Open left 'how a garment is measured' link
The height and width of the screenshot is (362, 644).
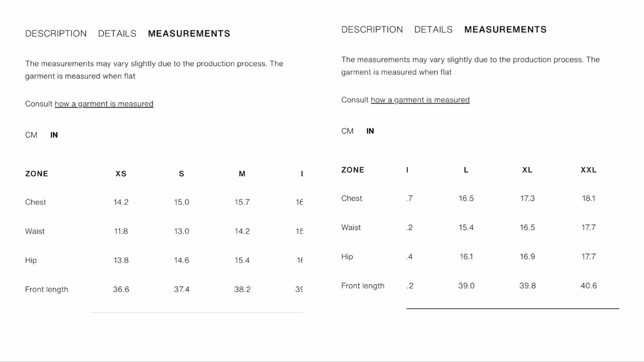tap(104, 104)
